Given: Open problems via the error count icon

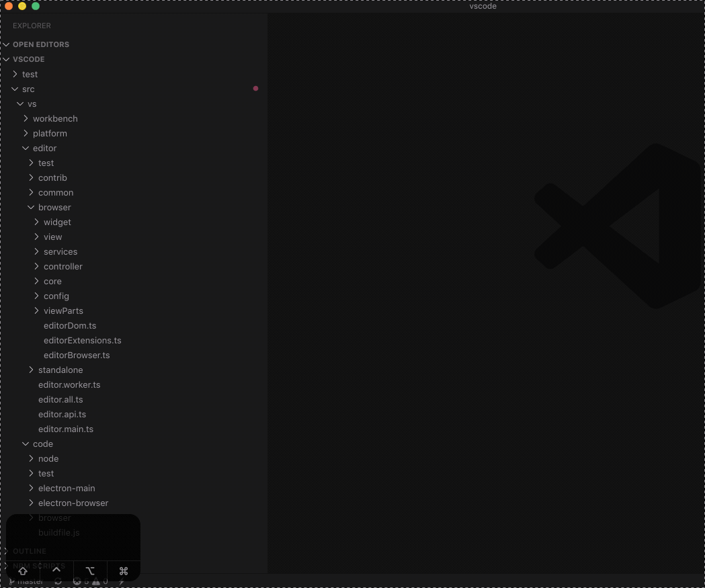Looking at the screenshot, I should (77, 582).
